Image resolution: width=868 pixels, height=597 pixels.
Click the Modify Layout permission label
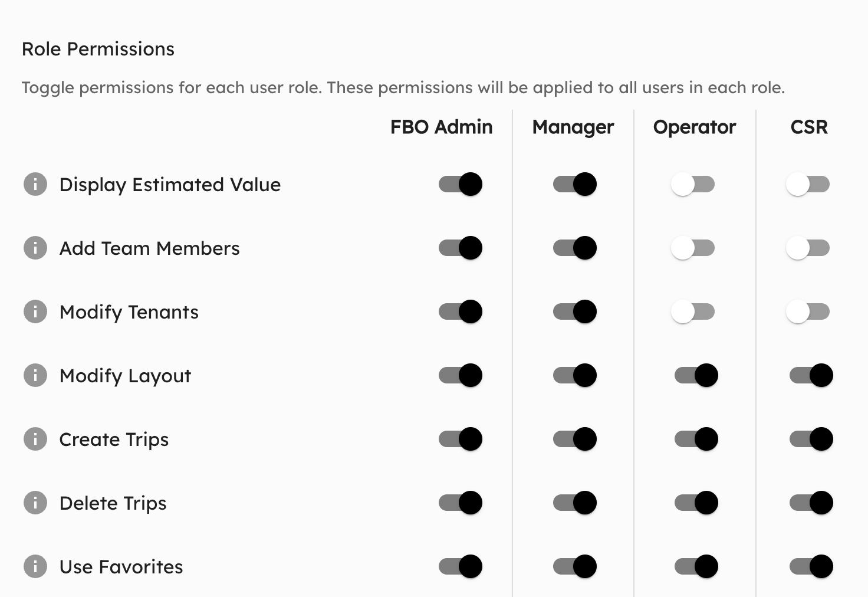click(124, 375)
